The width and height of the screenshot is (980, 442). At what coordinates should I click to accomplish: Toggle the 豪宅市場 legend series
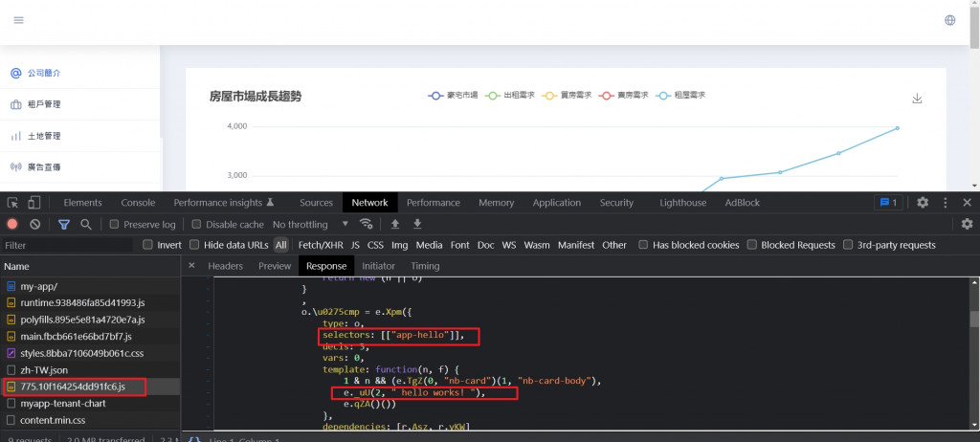pos(453,95)
